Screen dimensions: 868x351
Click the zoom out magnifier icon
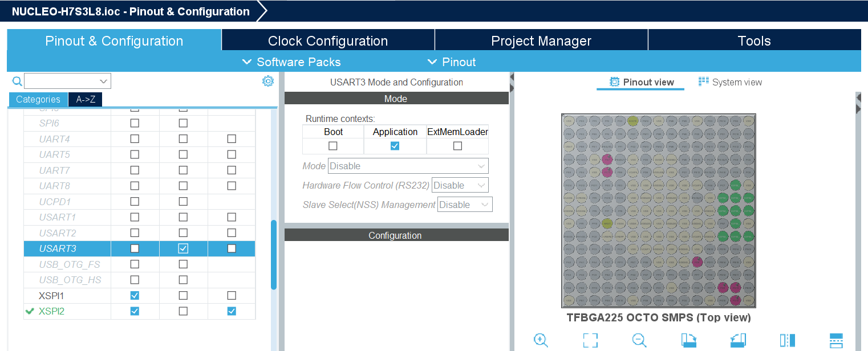(639, 340)
